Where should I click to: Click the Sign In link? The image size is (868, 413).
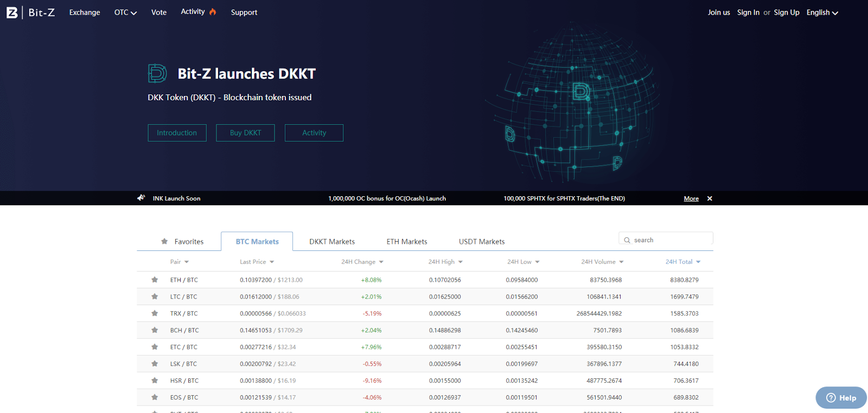[748, 12]
